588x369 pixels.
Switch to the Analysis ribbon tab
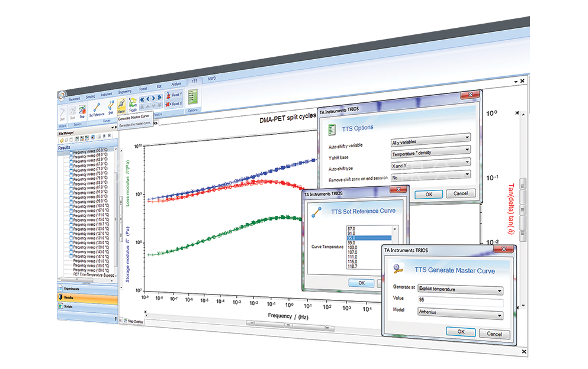176,84
